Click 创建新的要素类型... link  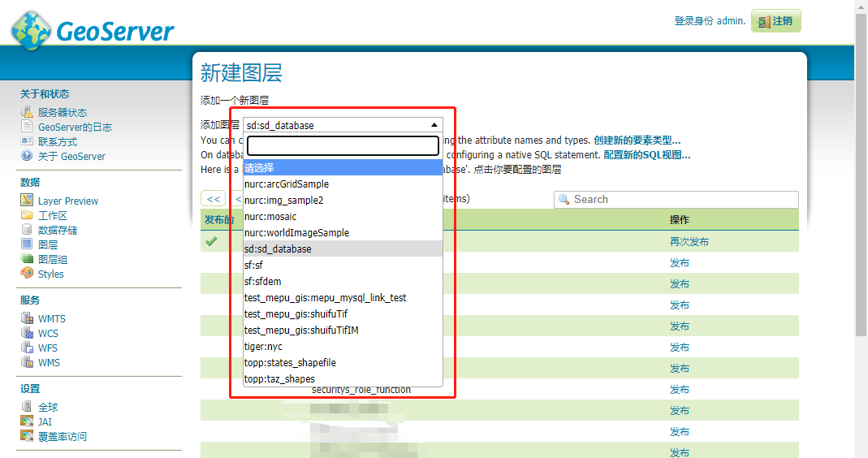tap(637, 140)
